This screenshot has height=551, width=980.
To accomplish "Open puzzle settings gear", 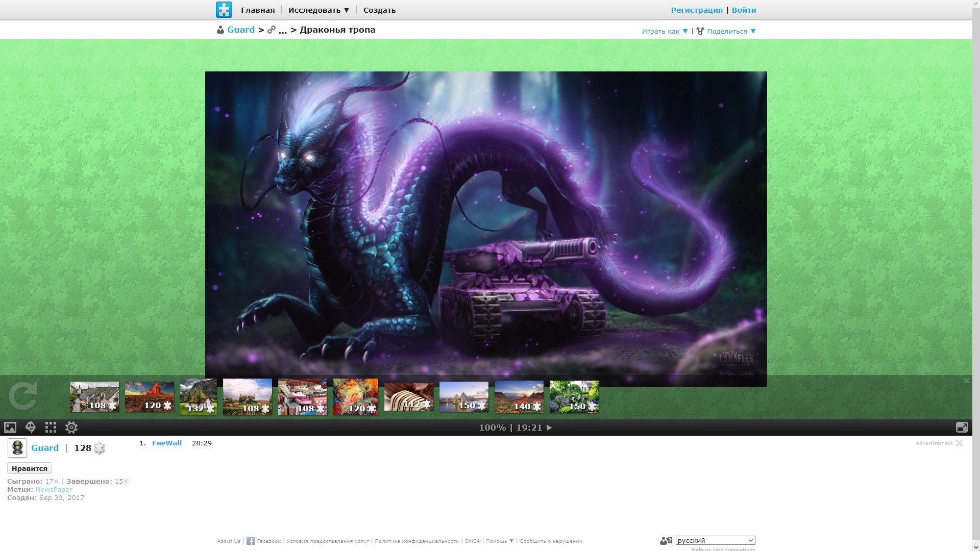I will pyautogui.click(x=71, y=428).
